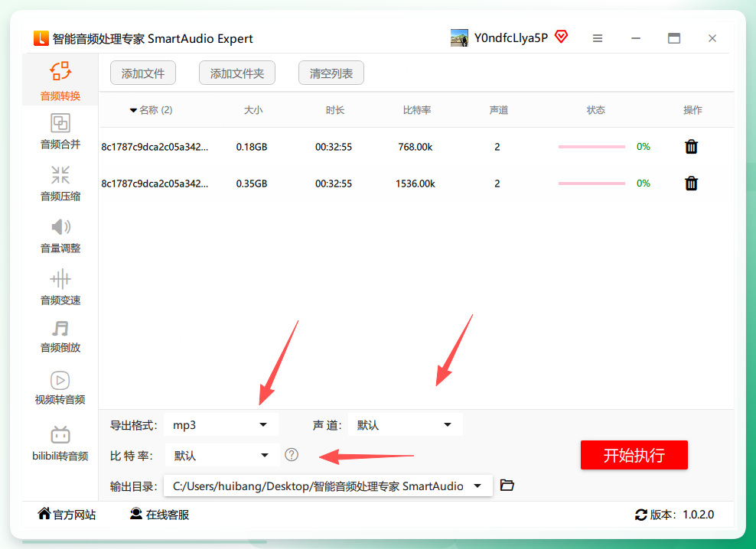Click the 大小 column header

click(x=253, y=110)
